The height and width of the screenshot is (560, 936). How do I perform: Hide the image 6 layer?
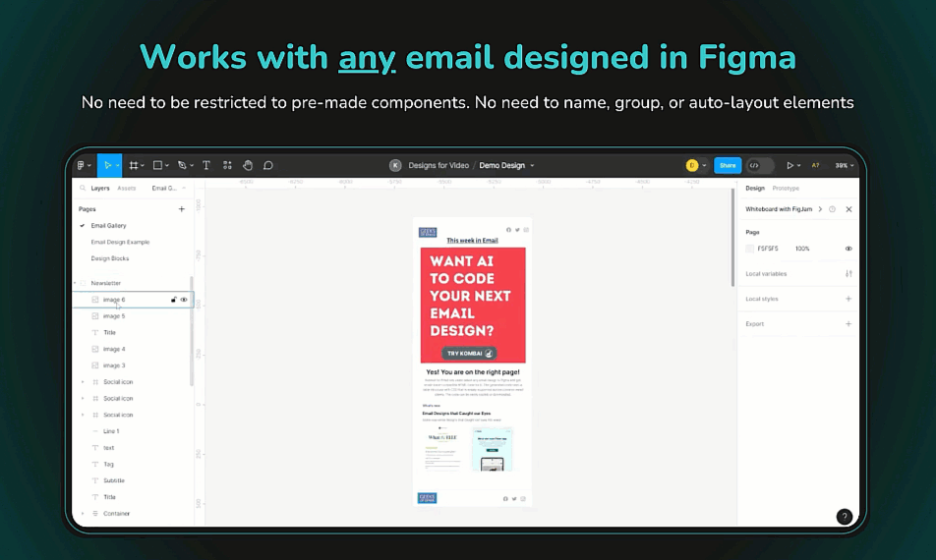184,300
